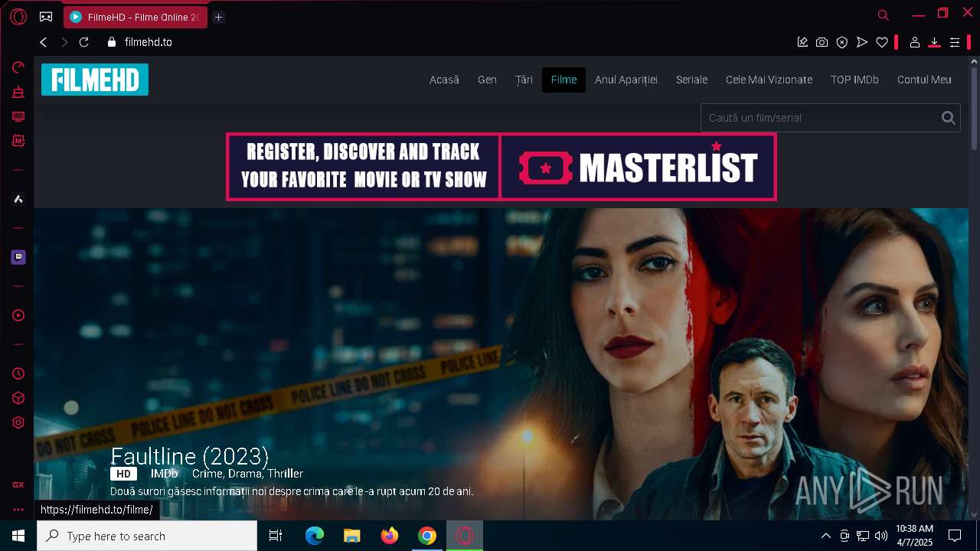Click the FILMEHD site logo
980x551 pixels.
95,80
